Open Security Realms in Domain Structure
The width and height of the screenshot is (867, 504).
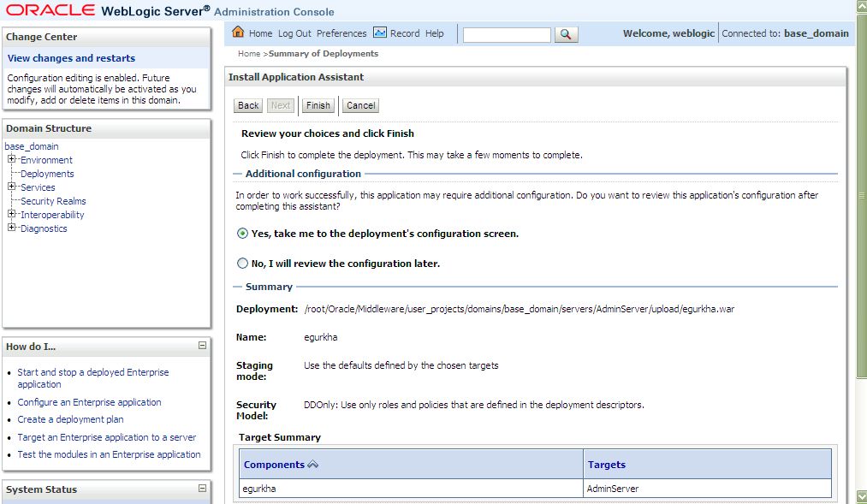(x=53, y=201)
